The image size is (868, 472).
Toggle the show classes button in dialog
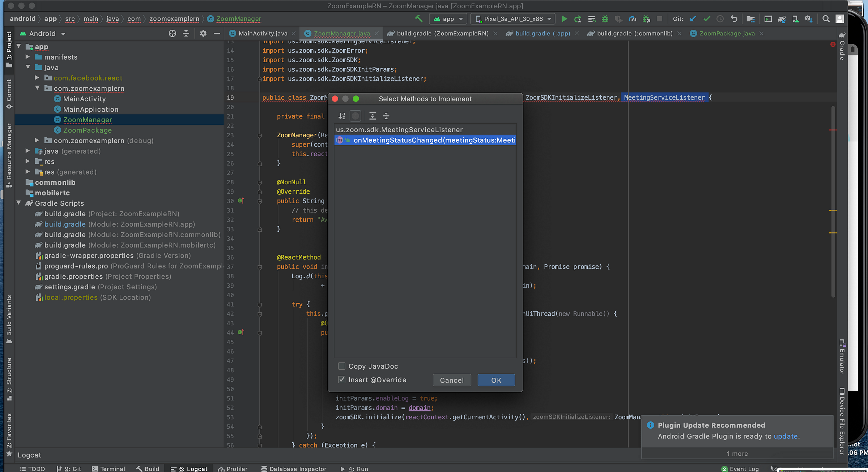pos(356,116)
